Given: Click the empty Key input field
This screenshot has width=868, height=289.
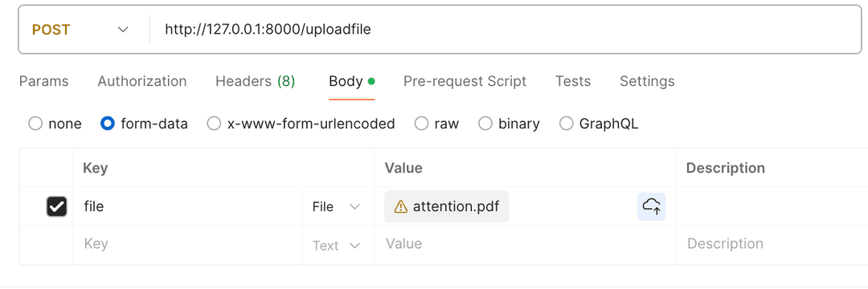Looking at the screenshot, I should [188, 244].
